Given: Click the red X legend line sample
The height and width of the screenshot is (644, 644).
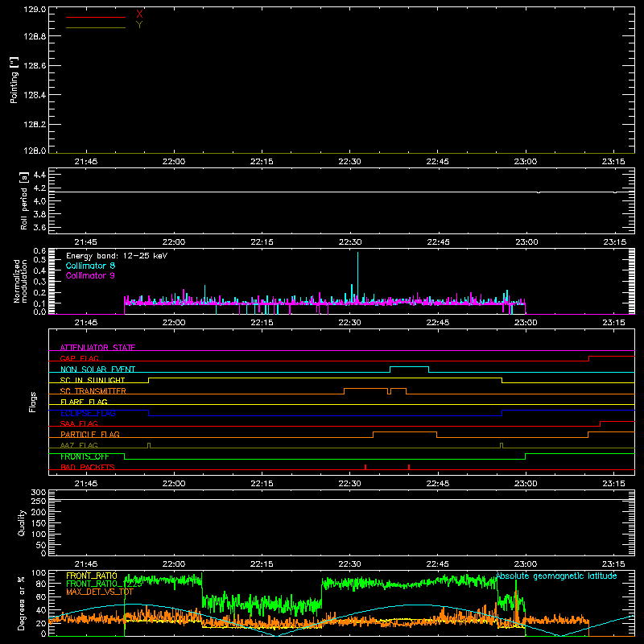Looking at the screenshot, I should (96, 17).
